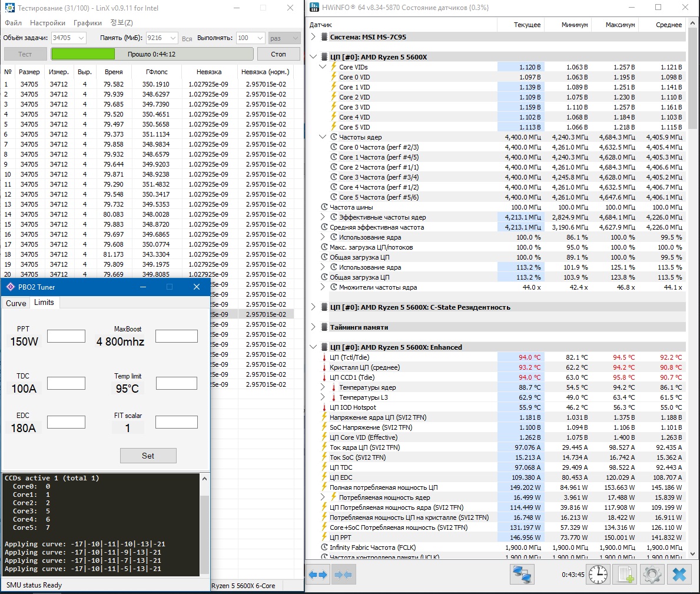Select LinX result row with 343.3304 ГФлопс
Image resolution: width=700 pixels, height=594 pixels.
pos(148,254)
